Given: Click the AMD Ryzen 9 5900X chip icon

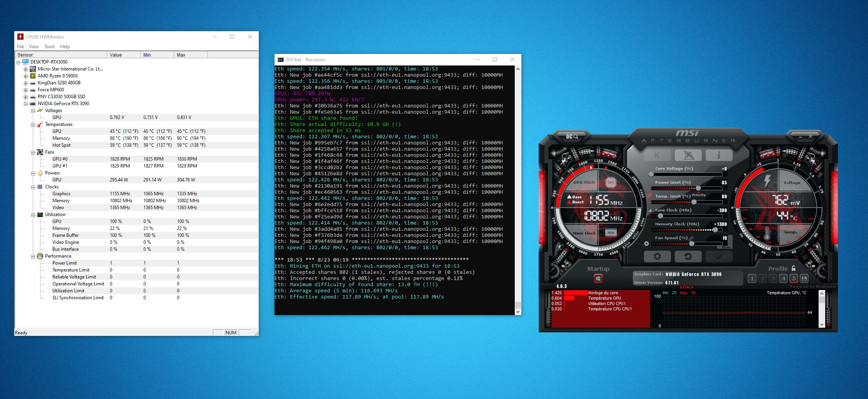Looking at the screenshot, I should 33,76.
